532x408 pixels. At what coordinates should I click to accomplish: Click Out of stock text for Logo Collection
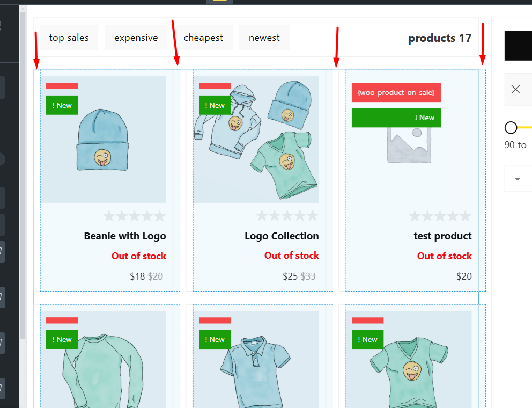(x=292, y=256)
